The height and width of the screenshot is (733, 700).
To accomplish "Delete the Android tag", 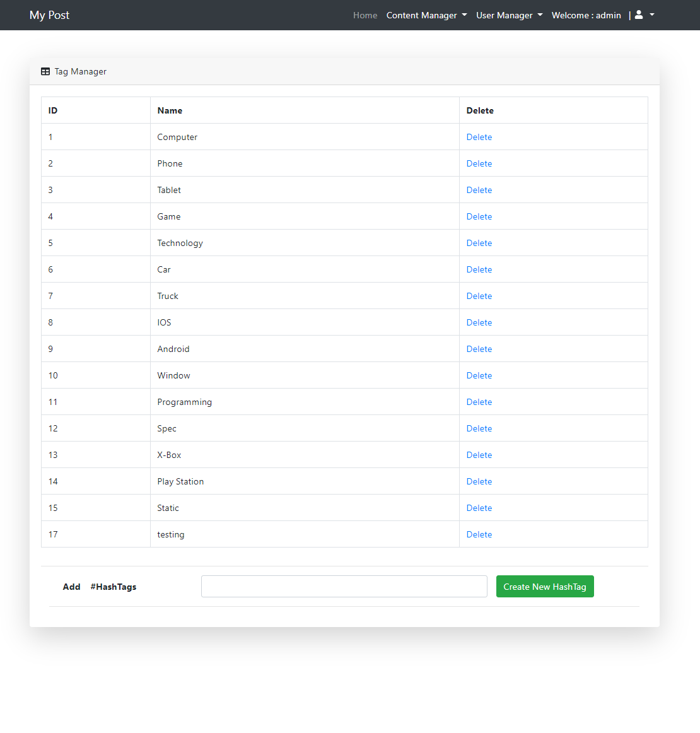I will [x=479, y=349].
